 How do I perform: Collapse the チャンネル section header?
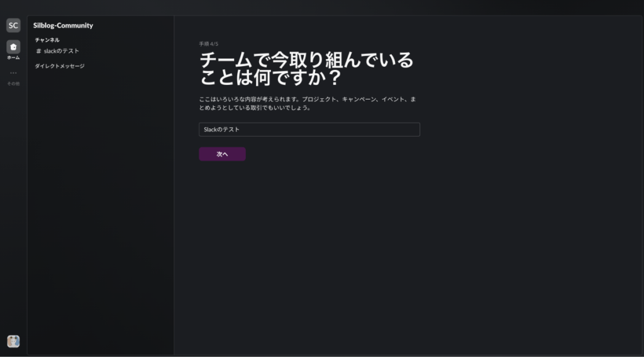coord(47,40)
